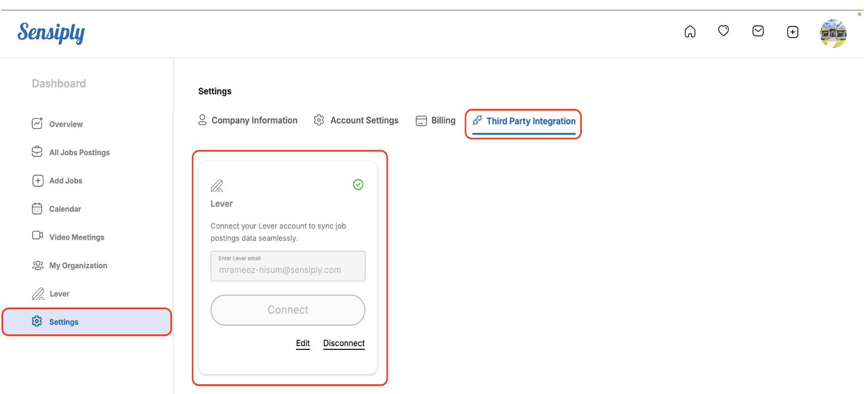Go to All Jobs Postings
868x394 pixels.
(x=79, y=152)
